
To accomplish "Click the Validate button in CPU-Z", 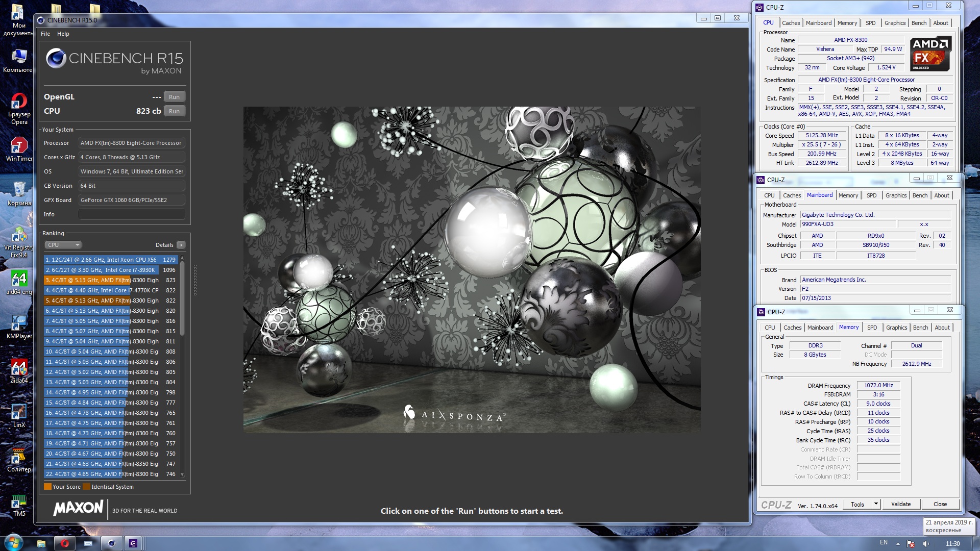I will (x=900, y=504).
